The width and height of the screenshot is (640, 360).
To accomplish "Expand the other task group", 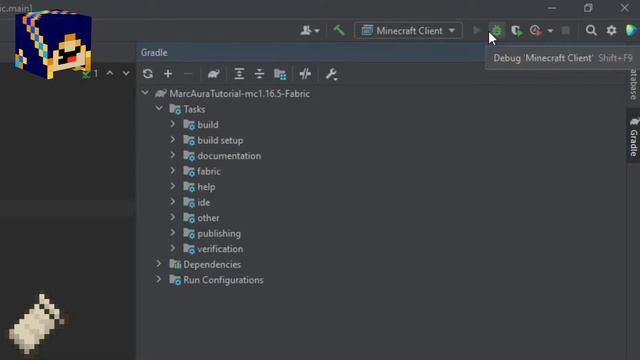I will tap(173, 217).
